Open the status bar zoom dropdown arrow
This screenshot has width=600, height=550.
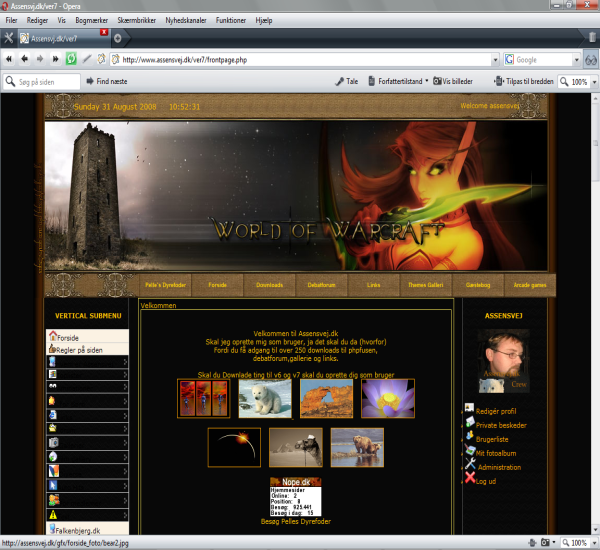tap(594, 543)
